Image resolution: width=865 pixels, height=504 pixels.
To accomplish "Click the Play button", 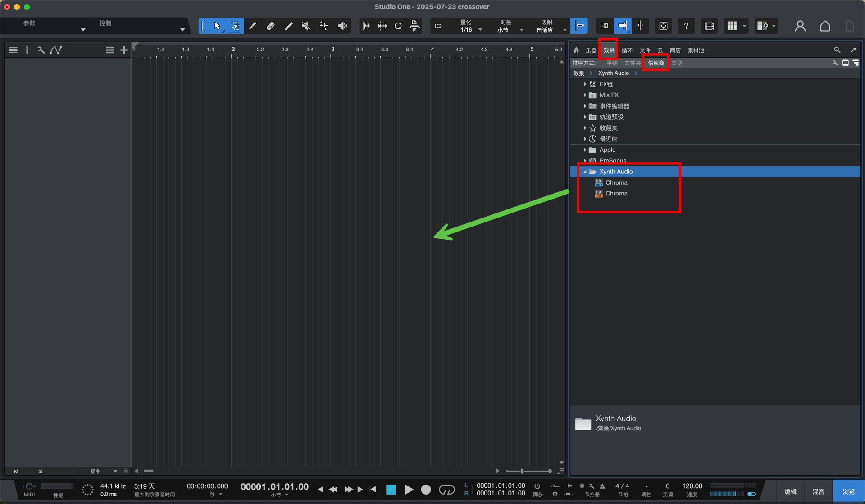I will click(x=409, y=490).
